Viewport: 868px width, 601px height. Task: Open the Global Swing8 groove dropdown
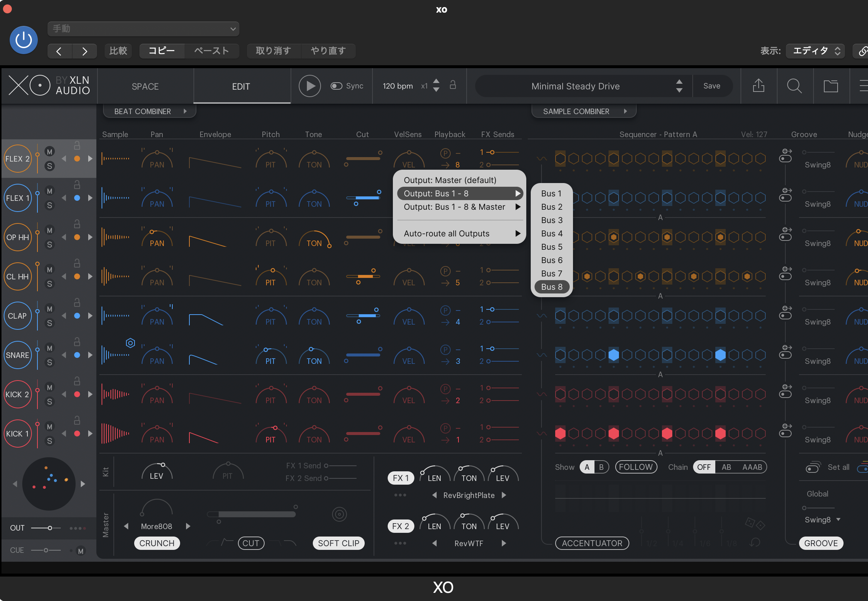(x=822, y=519)
